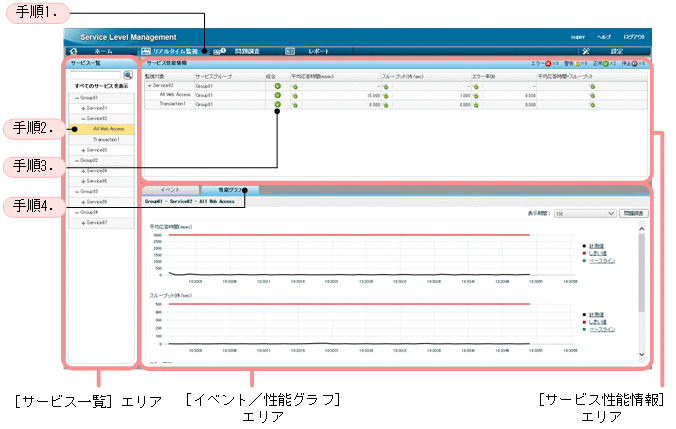Viewport: 676px width, 429px height.
Task: Click graph area scrollbar down arrow
Action: tap(642, 354)
